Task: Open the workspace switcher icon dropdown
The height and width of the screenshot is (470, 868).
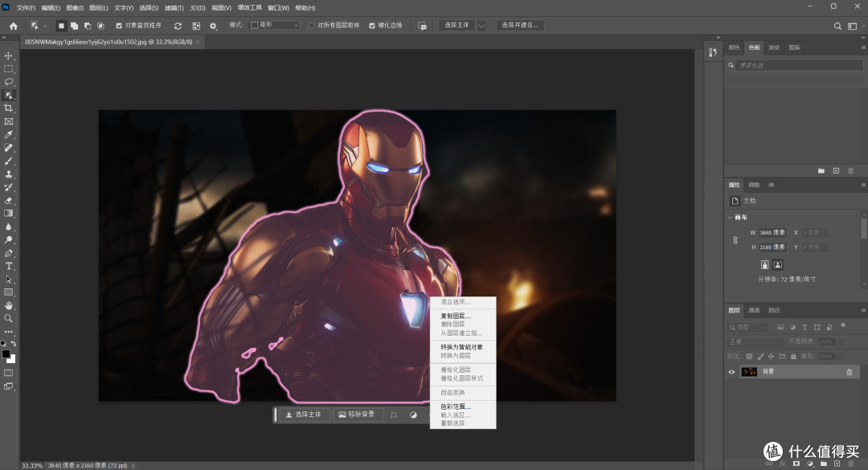Action: point(855,26)
